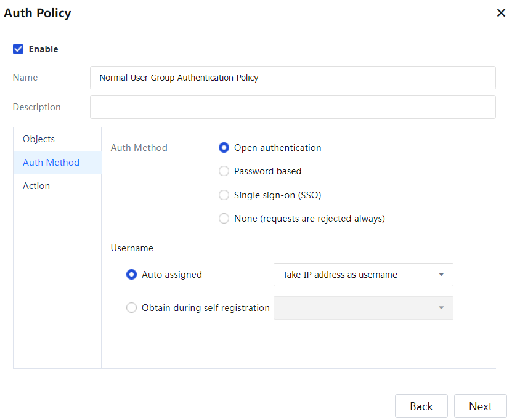512x420 pixels.
Task: Click the arrow on the IP address username dropdown
Action: point(441,275)
